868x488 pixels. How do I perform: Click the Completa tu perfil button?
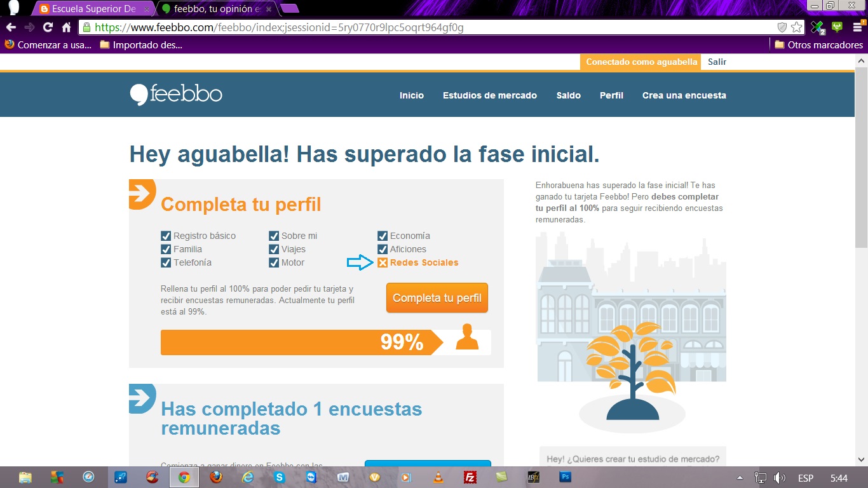(x=437, y=297)
